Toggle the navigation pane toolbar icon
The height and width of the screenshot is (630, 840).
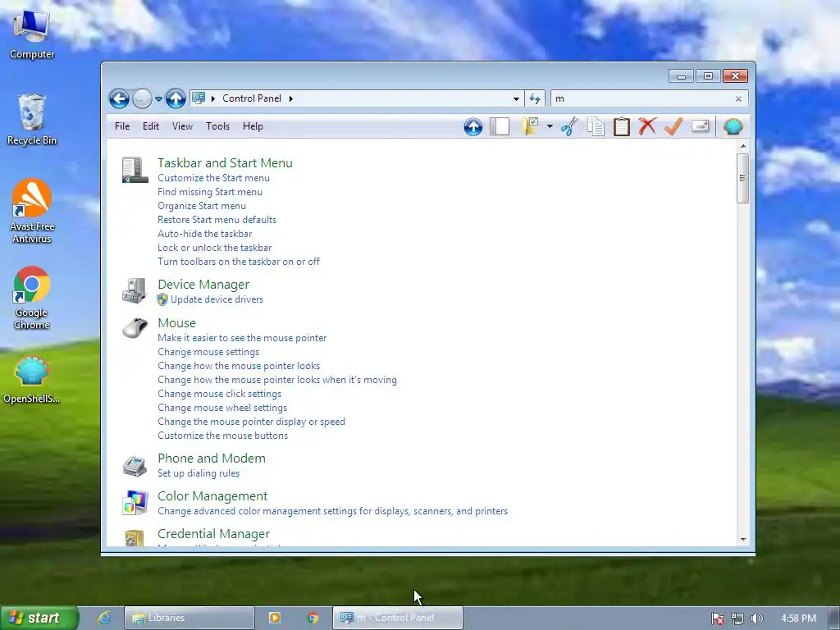tap(500, 127)
